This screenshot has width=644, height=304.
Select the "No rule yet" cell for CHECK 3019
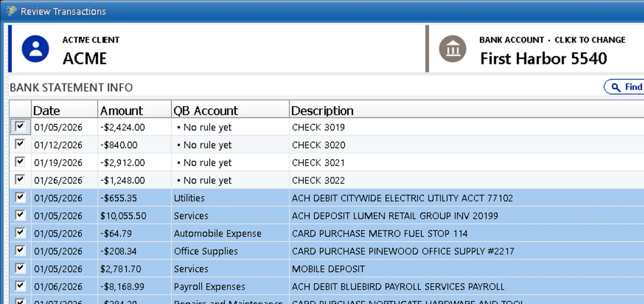click(230, 127)
